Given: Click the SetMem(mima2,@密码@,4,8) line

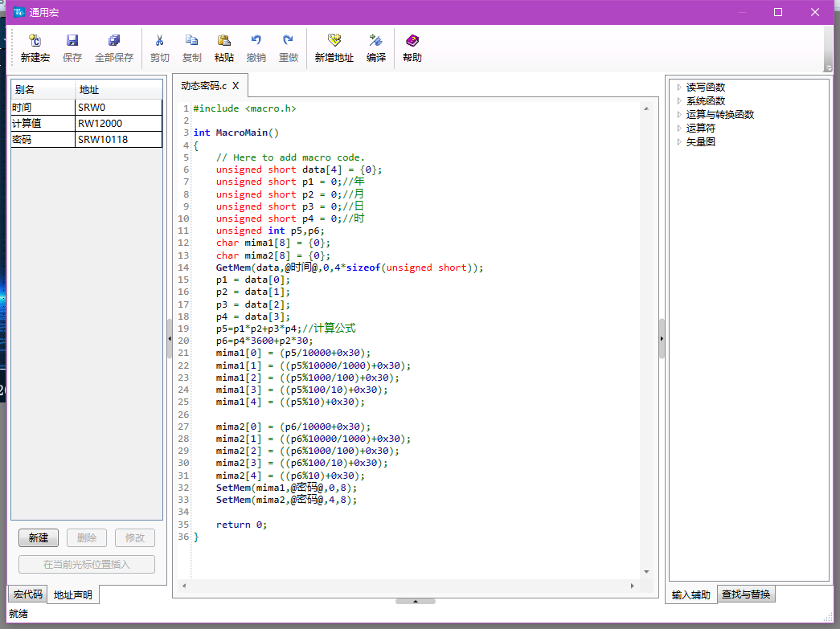Looking at the screenshot, I should [287, 500].
